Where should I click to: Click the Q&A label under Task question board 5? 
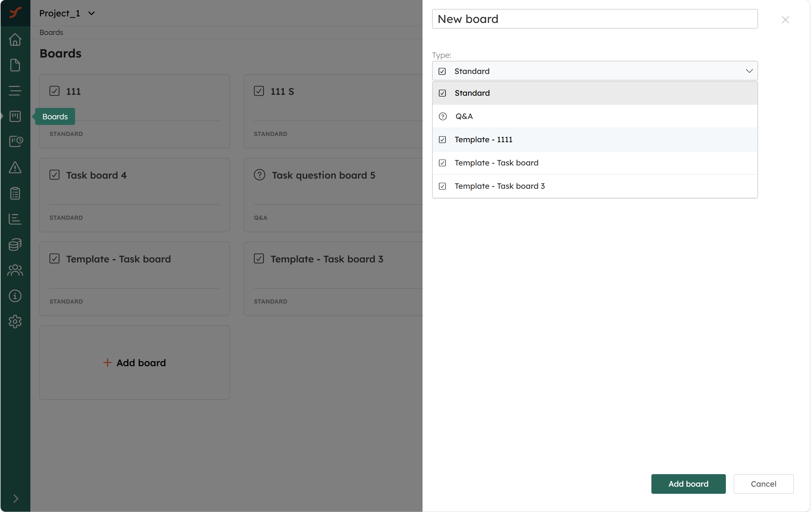(x=261, y=218)
